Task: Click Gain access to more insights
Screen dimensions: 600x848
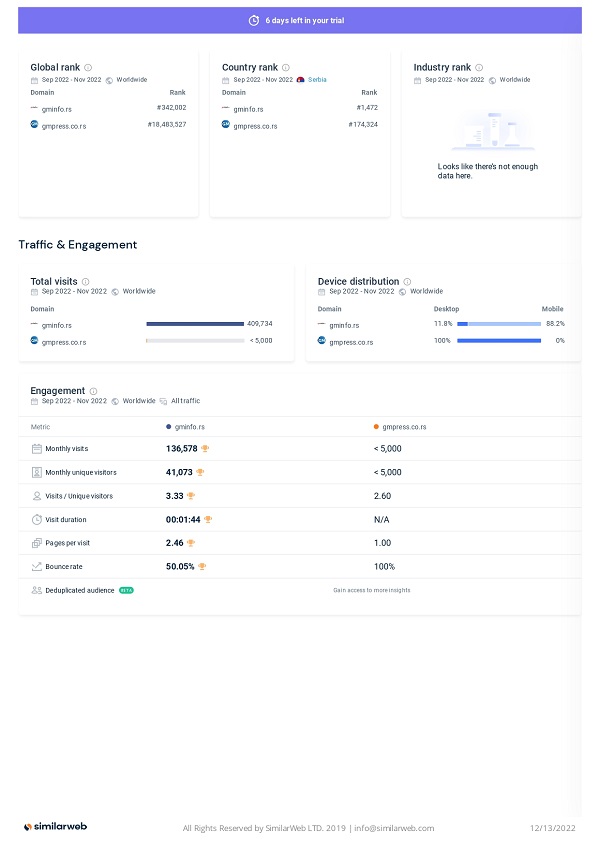Action: 371,590
